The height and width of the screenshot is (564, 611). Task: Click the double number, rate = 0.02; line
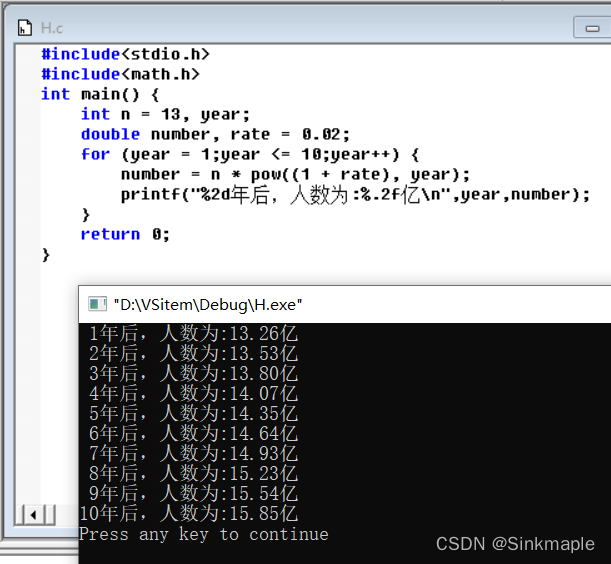coord(215,134)
